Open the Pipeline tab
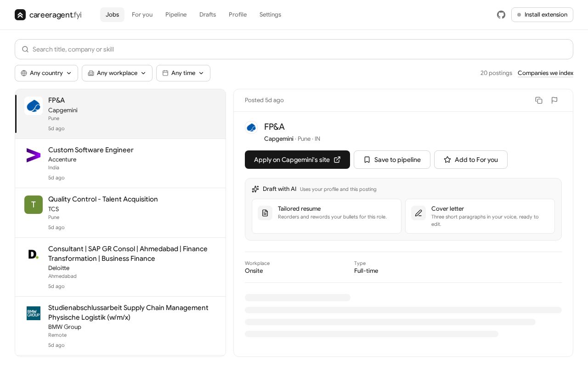 point(176,15)
